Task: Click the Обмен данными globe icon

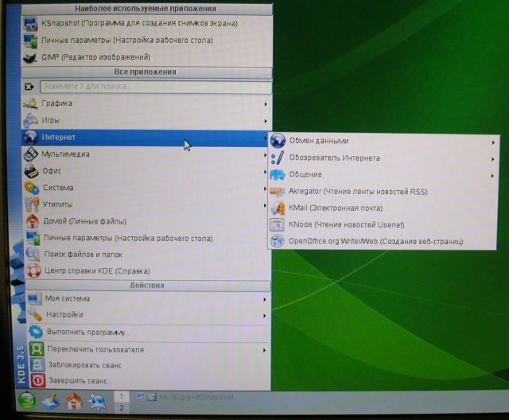Action: coord(278,141)
